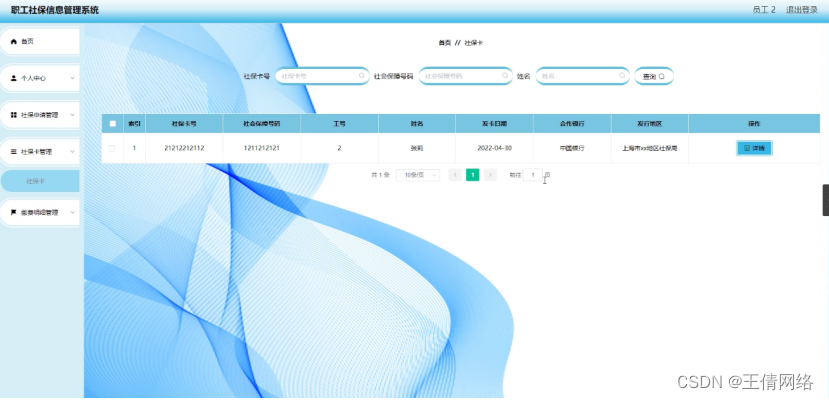Click search icon in 社会保障号码 field
829x400 pixels.
tap(505, 76)
